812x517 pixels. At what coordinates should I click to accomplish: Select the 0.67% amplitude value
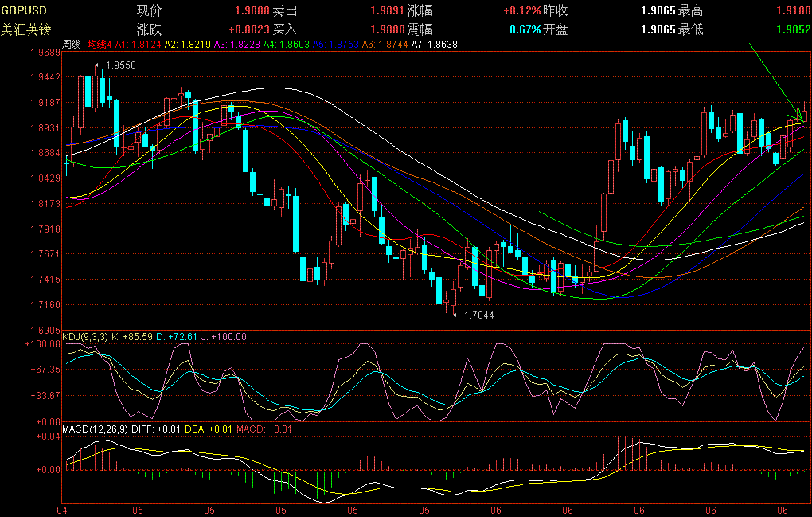click(x=525, y=29)
